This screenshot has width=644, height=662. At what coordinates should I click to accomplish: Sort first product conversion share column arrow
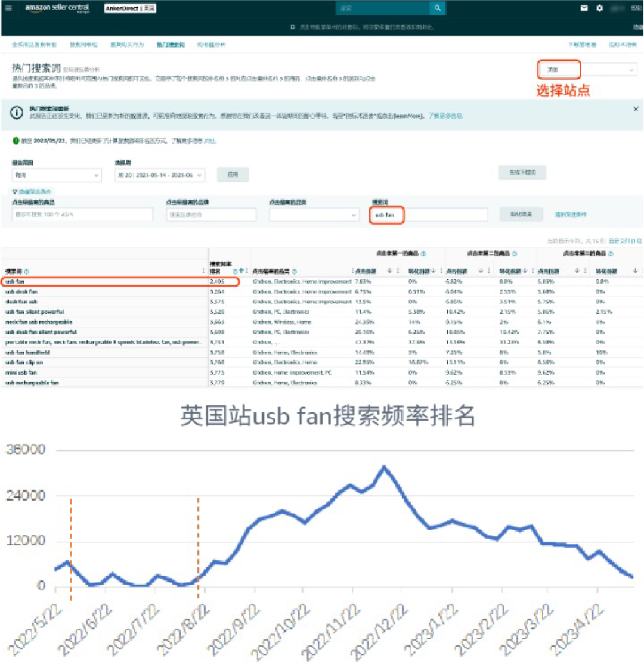tap(433, 271)
